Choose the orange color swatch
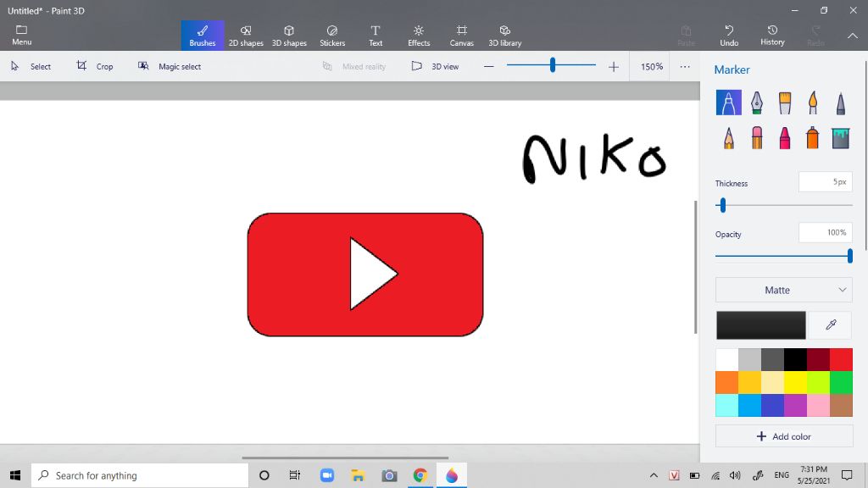 pyautogui.click(x=726, y=382)
